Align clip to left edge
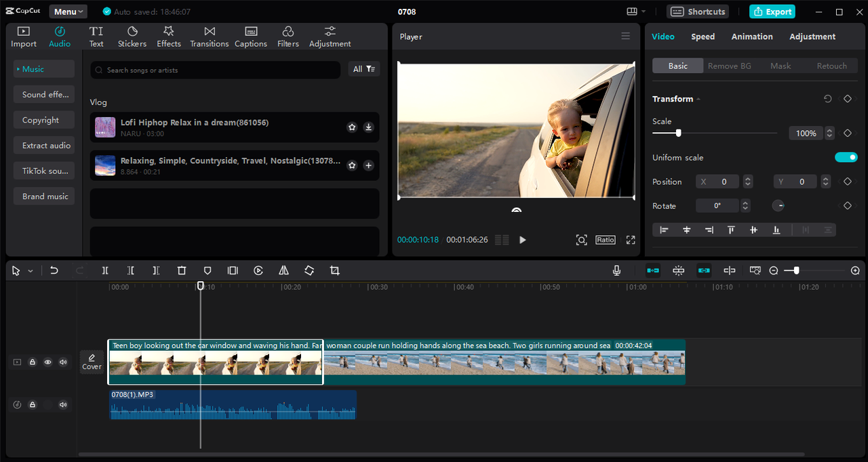 coord(664,230)
